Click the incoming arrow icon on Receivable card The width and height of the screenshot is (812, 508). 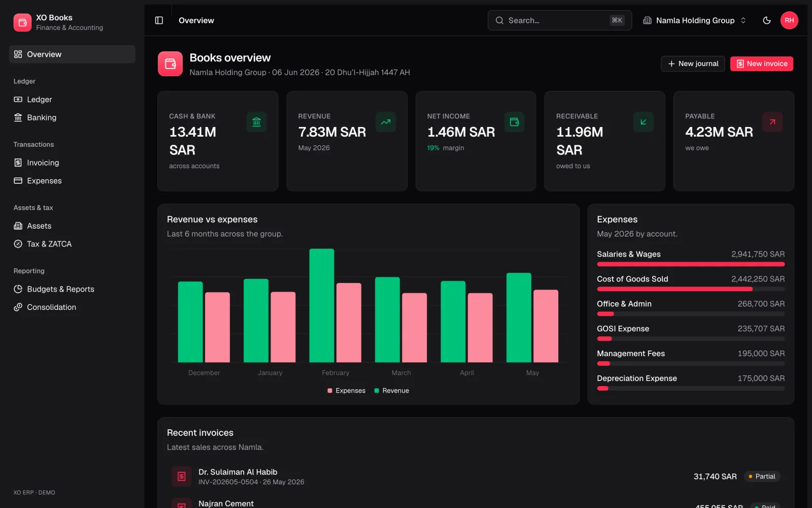[644, 122]
